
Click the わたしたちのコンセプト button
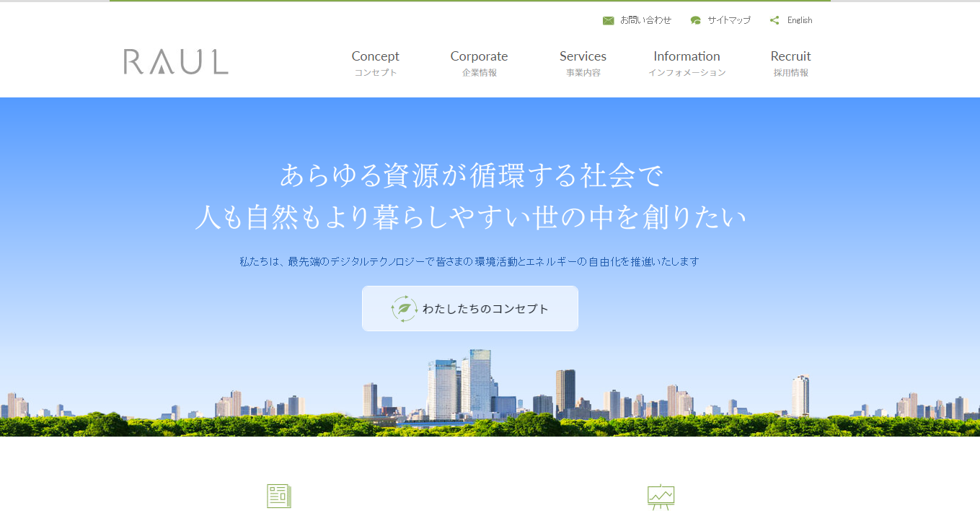(x=470, y=309)
